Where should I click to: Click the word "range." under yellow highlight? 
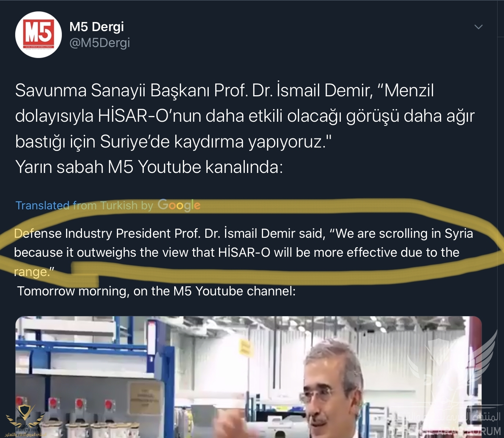tap(34, 272)
